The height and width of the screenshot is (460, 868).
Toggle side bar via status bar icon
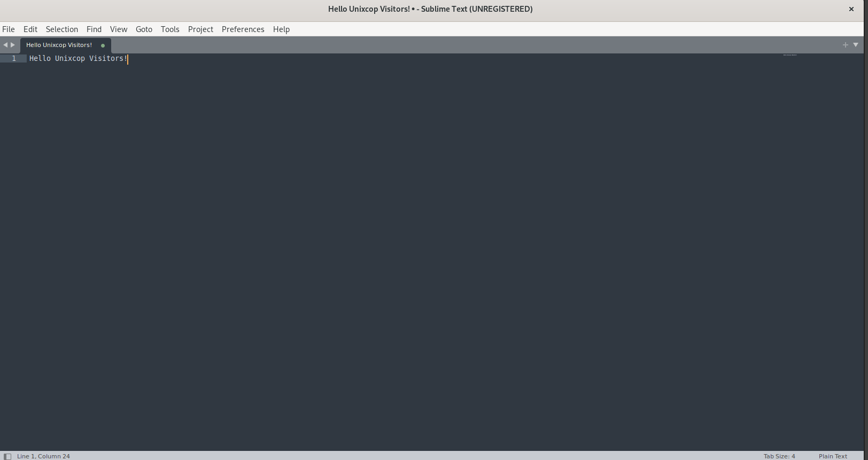[7, 456]
